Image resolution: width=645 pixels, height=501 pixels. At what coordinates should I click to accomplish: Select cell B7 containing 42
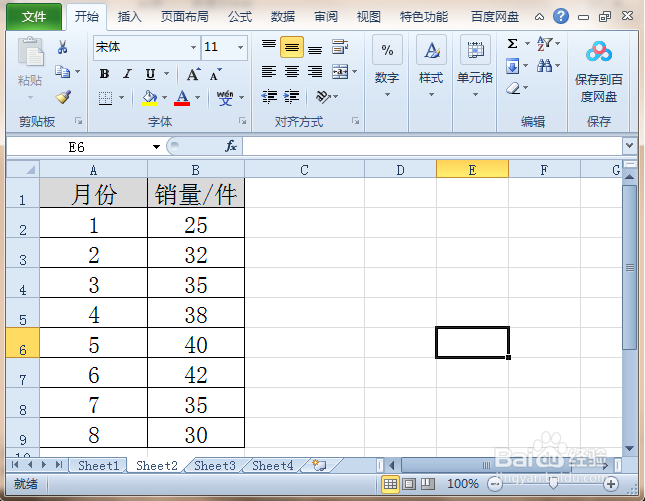[x=196, y=373]
